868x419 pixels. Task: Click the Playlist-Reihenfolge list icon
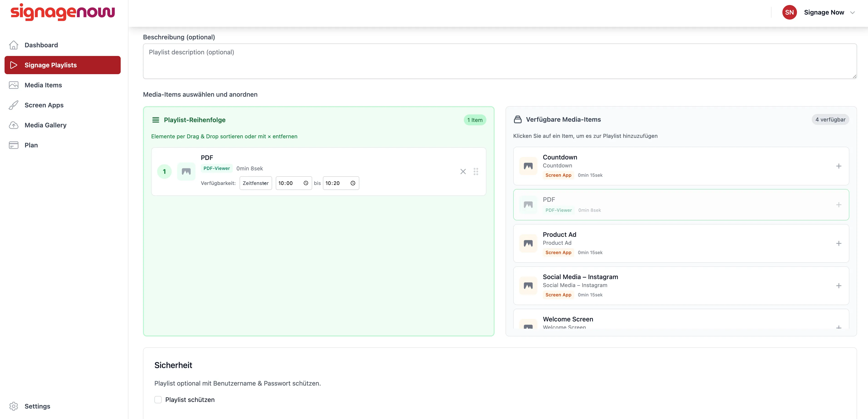pos(156,120)
